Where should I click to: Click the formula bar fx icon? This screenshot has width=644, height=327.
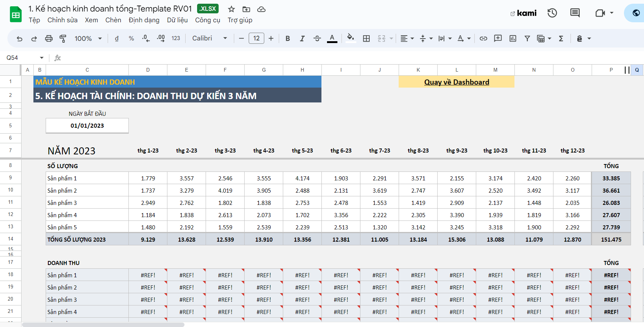pyautogui.click(x=58, y=58)
